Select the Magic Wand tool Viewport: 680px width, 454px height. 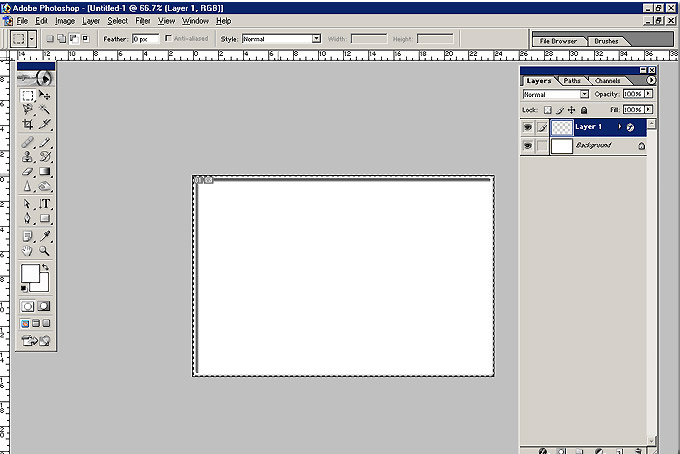(x=45, y=109)
